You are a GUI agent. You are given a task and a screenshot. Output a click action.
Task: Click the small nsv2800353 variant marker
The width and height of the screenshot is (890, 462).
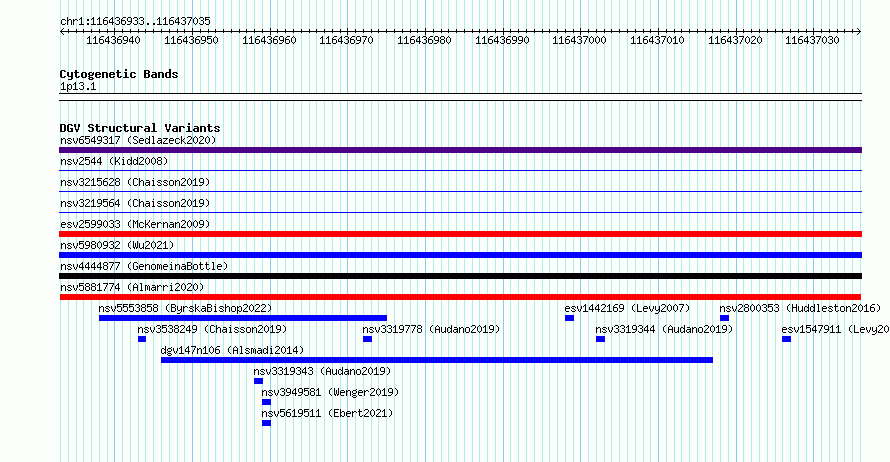(x=724, y=318)
